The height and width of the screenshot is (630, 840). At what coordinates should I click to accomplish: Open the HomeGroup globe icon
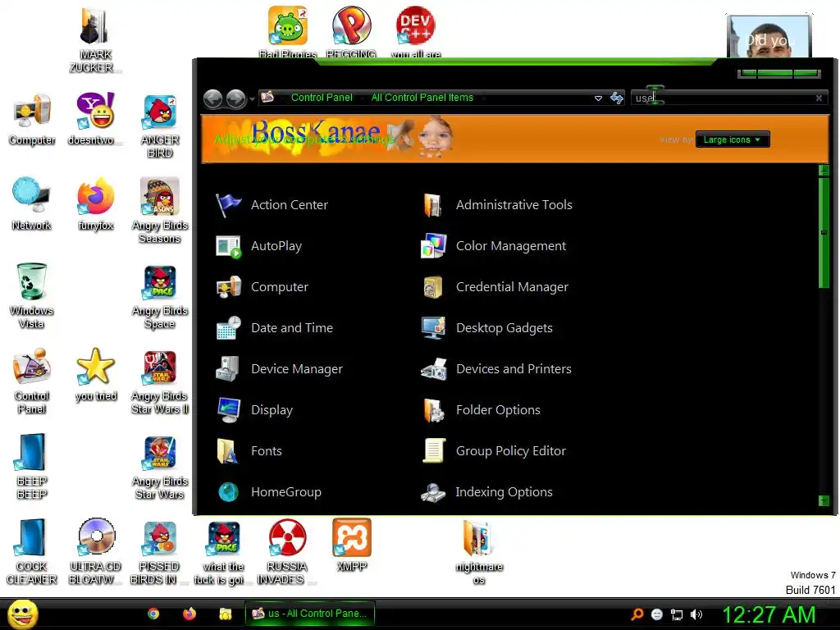tap(229, 492)
